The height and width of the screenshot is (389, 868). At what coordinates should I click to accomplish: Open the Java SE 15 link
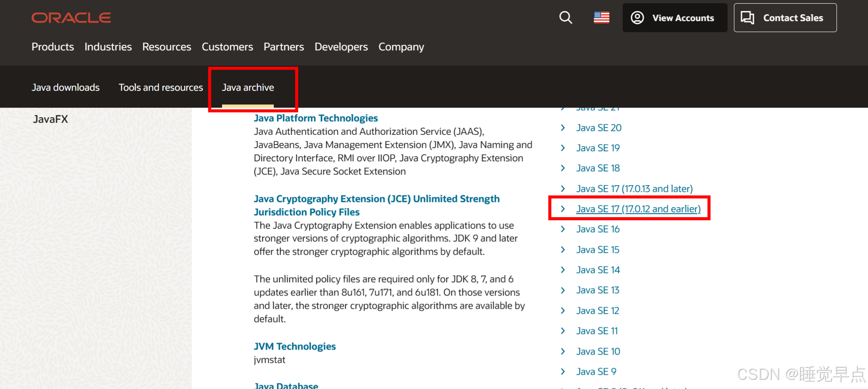(598, 250)
